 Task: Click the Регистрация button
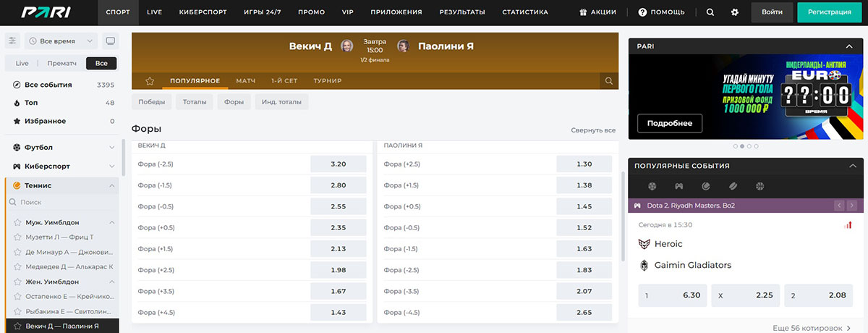pos(829,12)
